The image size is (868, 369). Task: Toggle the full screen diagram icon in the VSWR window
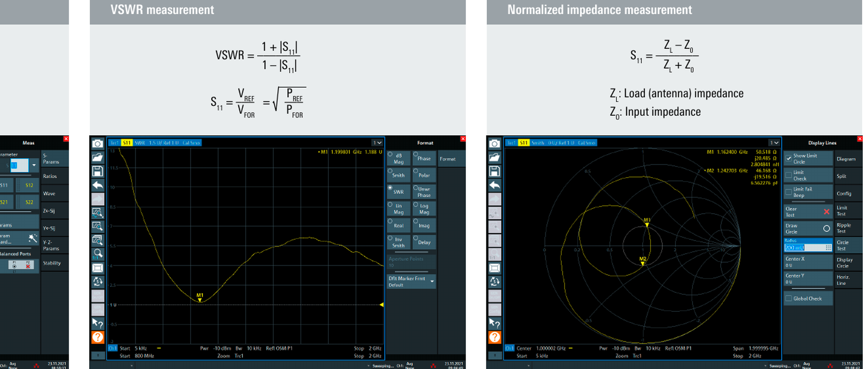tap(97, 268)
